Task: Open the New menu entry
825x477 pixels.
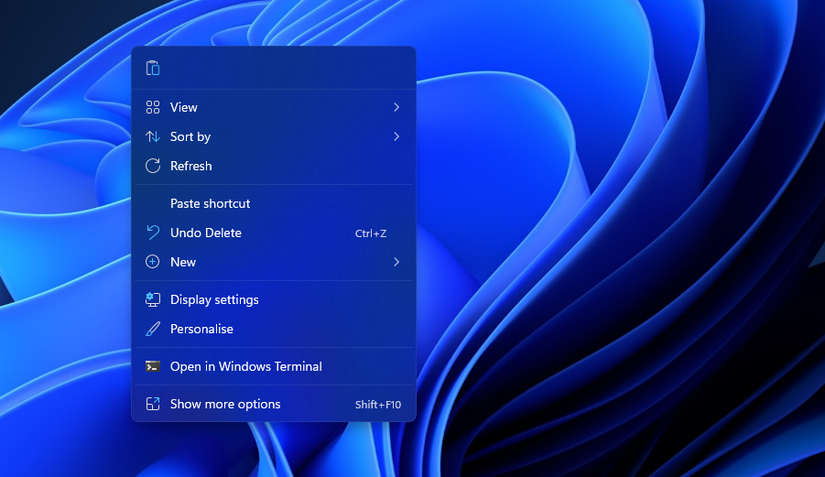Action: 274,262
